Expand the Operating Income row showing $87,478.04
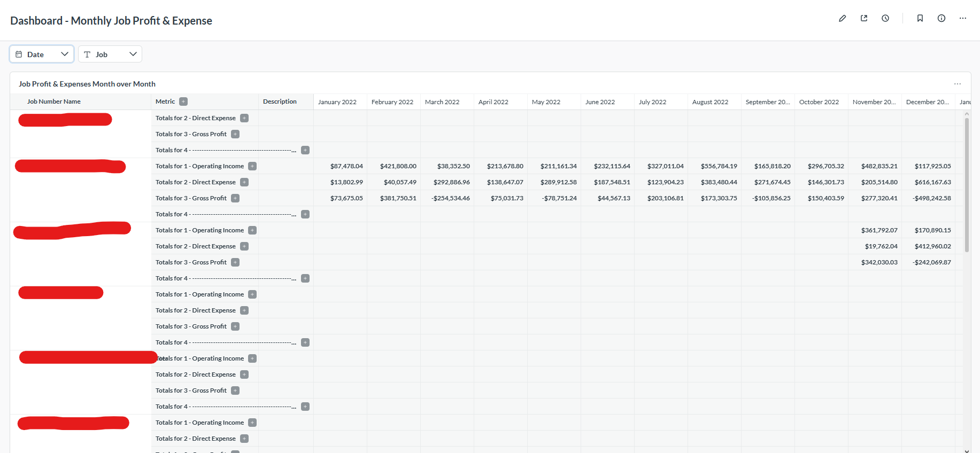 pyautogui.click(x=252, y=166)
